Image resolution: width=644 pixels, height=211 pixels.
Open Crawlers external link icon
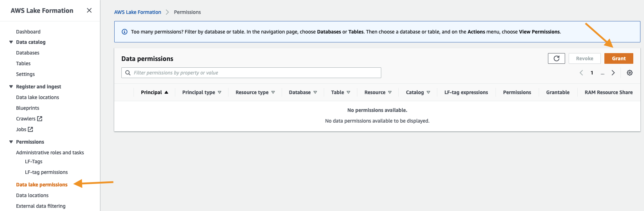coord(40,119)
